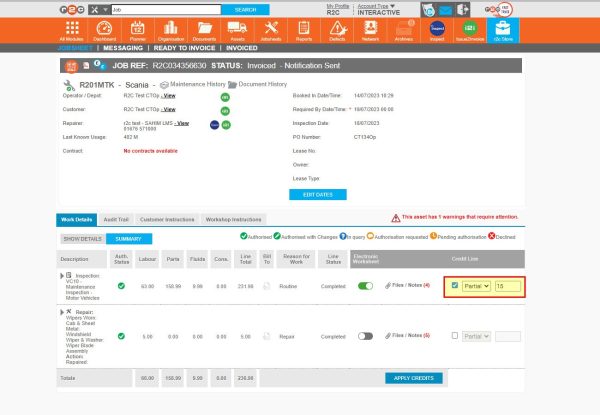Click the shield icon beside the mail icon
This screenshot has height=415, width=600.
pyautogui.click(x=429, y=11)
